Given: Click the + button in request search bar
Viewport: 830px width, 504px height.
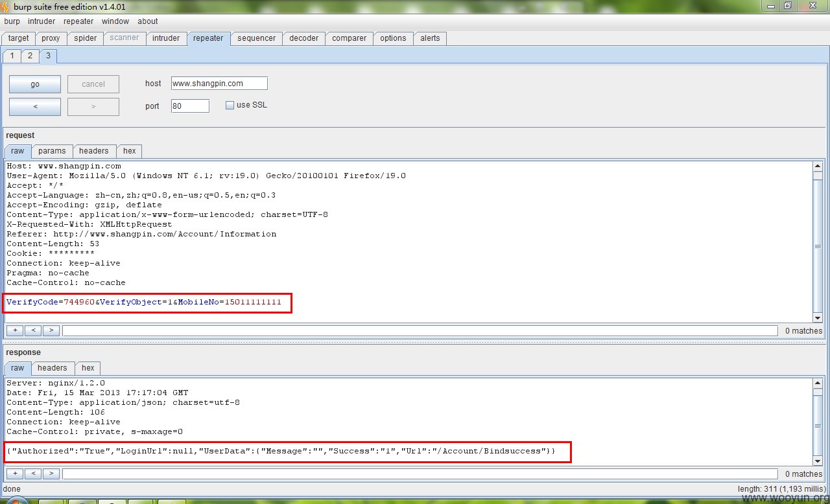Looking at the screenshot, I should [14, 330].
